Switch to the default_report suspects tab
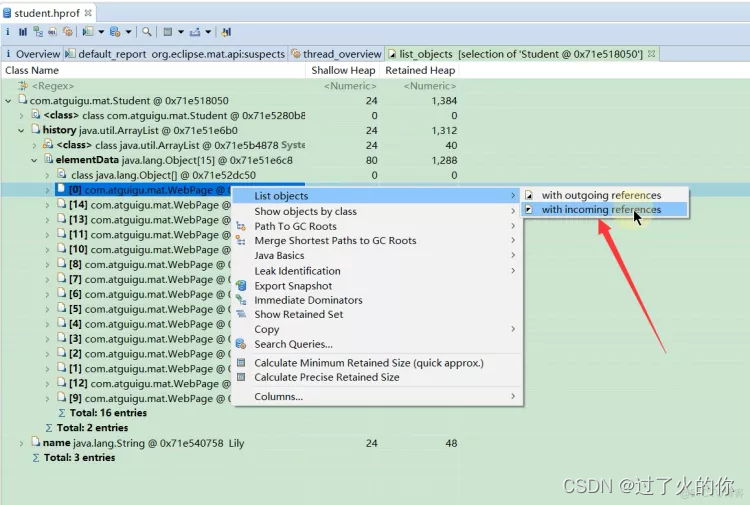Viewport: 750px width, 505px height. [175, 54]
